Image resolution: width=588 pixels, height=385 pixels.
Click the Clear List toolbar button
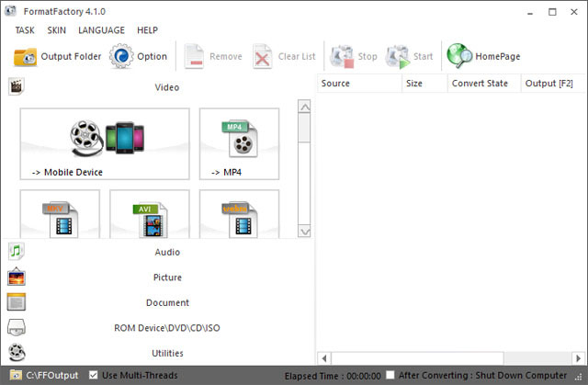pyautogui.click(x=285, y=57)
